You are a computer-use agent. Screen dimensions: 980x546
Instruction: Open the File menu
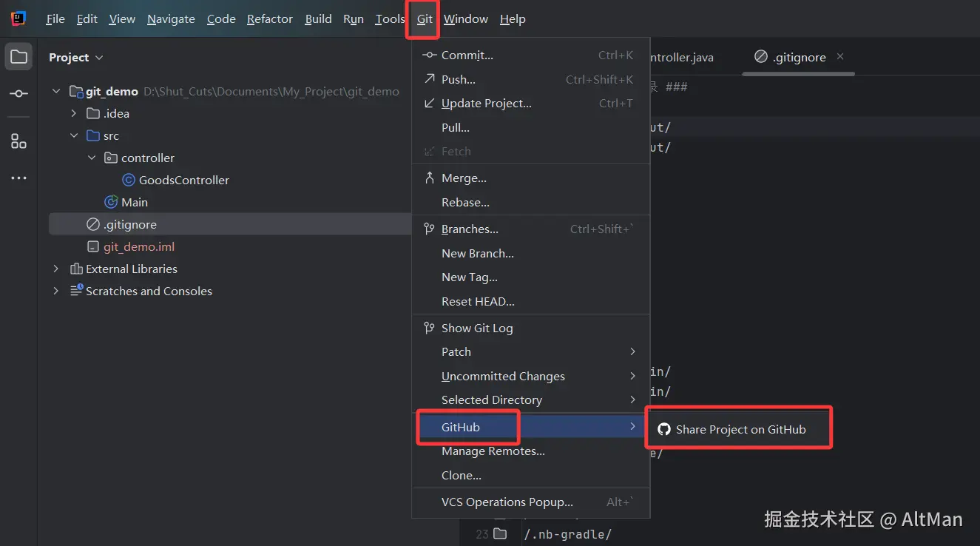tap(55, 19)
